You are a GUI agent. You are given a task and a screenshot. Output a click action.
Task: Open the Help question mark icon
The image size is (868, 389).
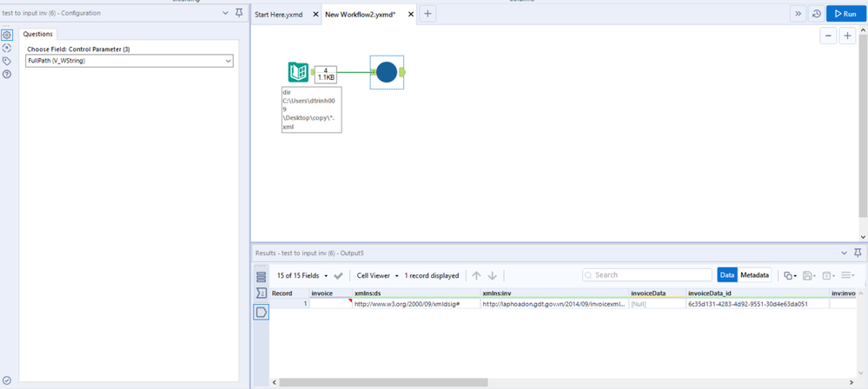pyautogui.click(x=7, y=74)
